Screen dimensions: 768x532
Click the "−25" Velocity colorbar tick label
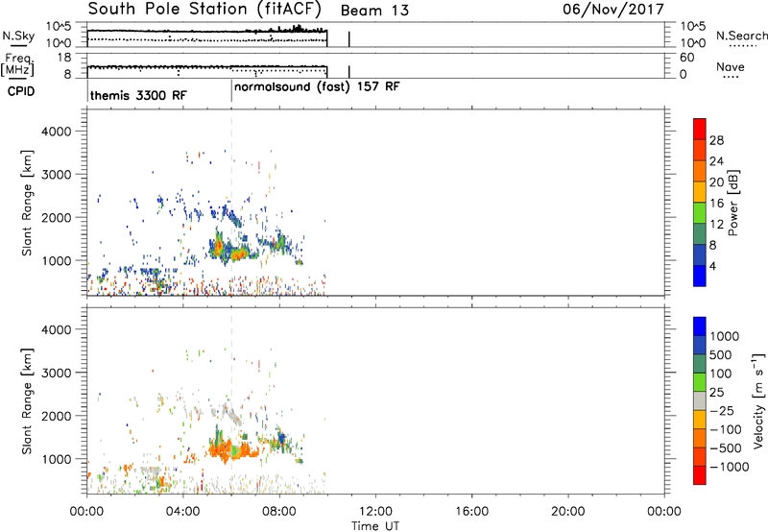click(722, 411)
